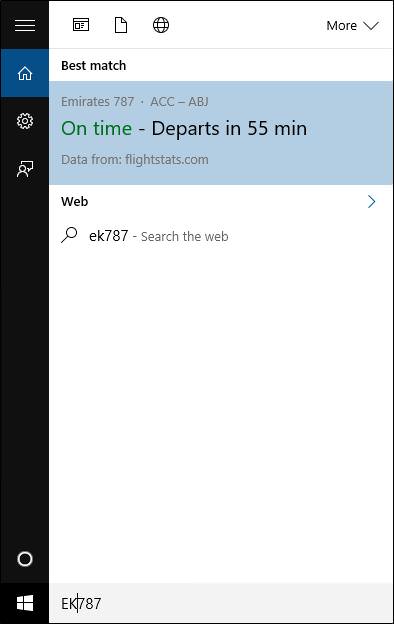Filter results by Documents icon

coord(121,25)
